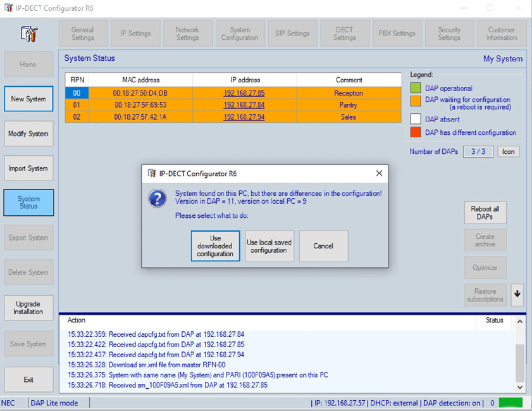Click the RPN column header
Screen dimensions: 532x411
click(x=77, y=80)
